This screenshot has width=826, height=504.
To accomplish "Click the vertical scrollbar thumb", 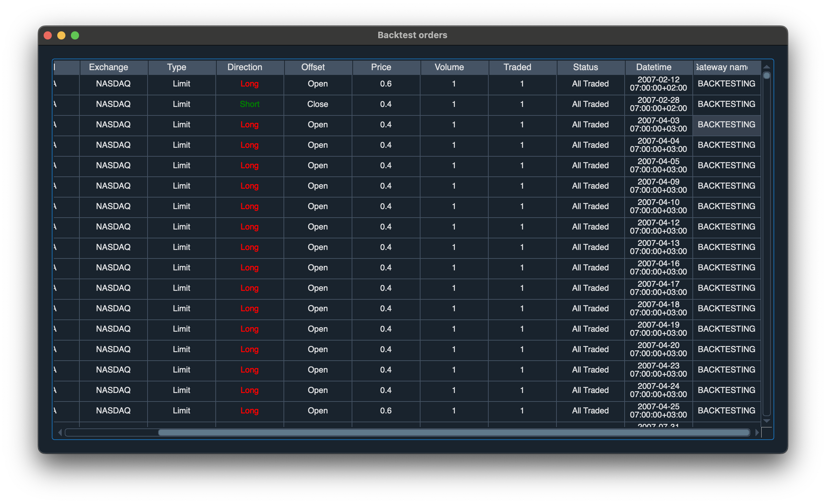I will click(766, 76).
